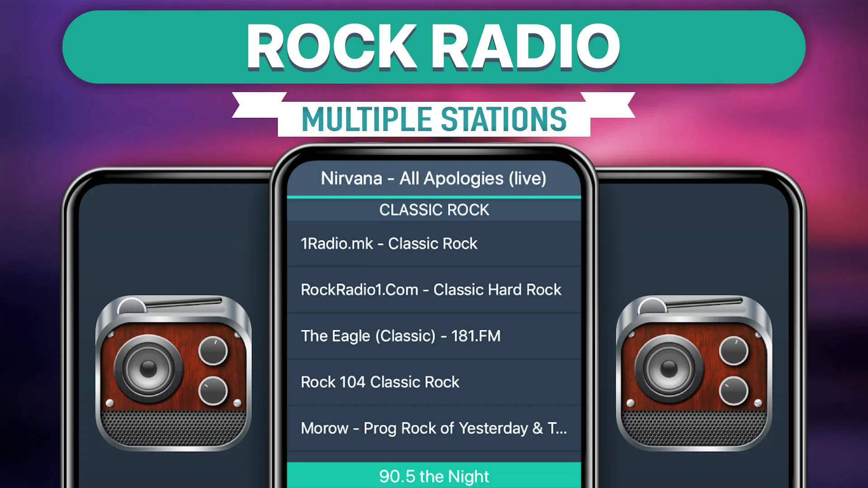This screenshot has width=868, height=488.
Task: Select 90.5 the Night station
Action: click(x=434, y=475)
